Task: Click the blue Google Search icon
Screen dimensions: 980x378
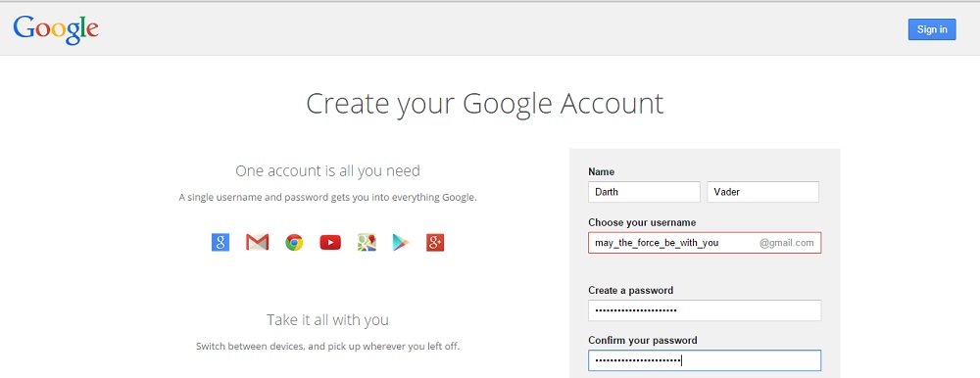Action: (220, 242)
